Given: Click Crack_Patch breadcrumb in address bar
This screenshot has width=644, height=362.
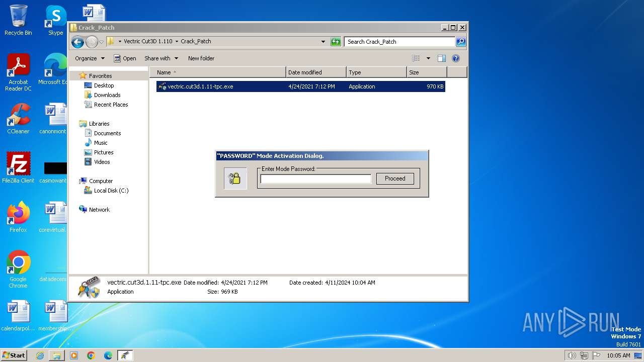Looking at the screenshot, I should click(196, 42).
